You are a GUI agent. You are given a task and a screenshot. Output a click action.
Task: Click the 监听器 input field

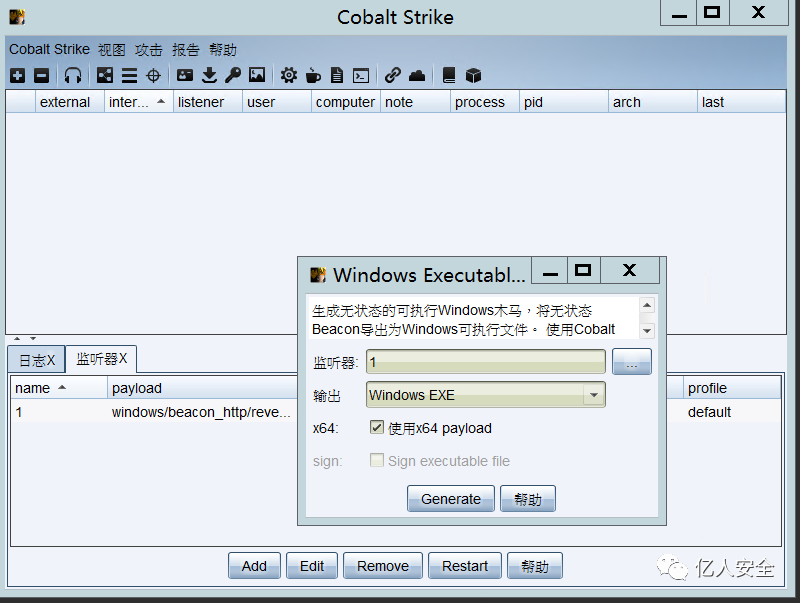486,362
